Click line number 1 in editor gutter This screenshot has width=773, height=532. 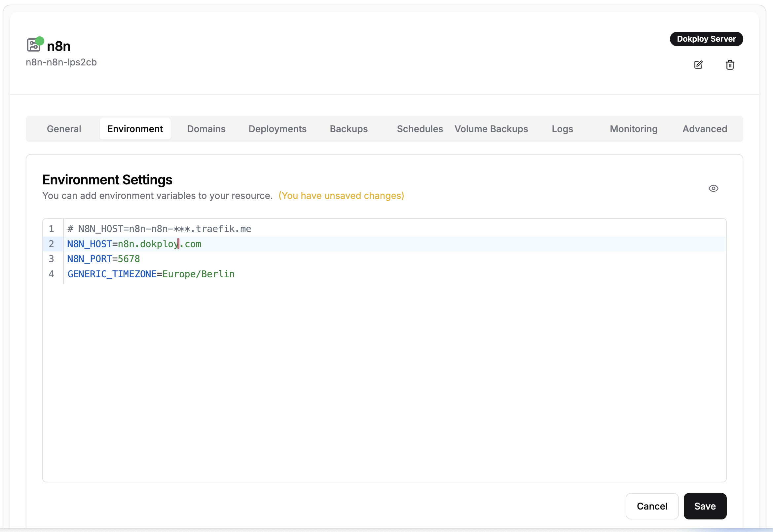pos(51,229)
